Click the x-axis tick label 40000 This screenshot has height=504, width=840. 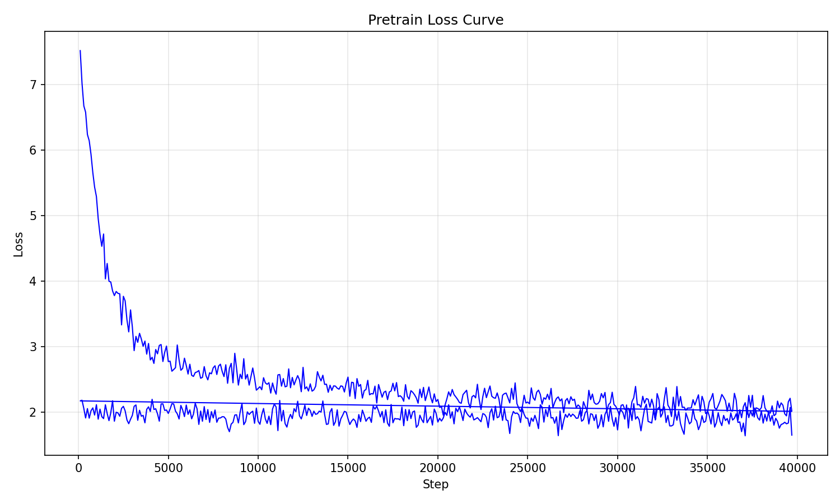point(796,467)
